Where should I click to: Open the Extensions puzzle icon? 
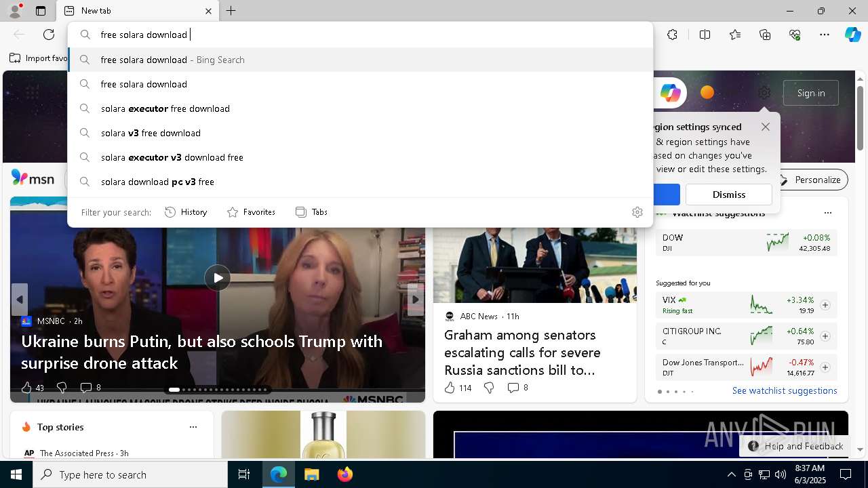pyautogui.click(x=672, y=35)
